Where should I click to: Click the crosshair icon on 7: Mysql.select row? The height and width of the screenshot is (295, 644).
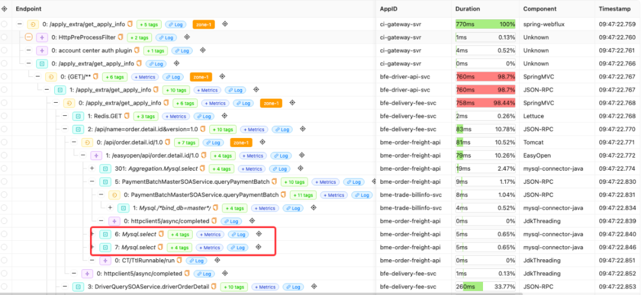(x=258, y=247)
